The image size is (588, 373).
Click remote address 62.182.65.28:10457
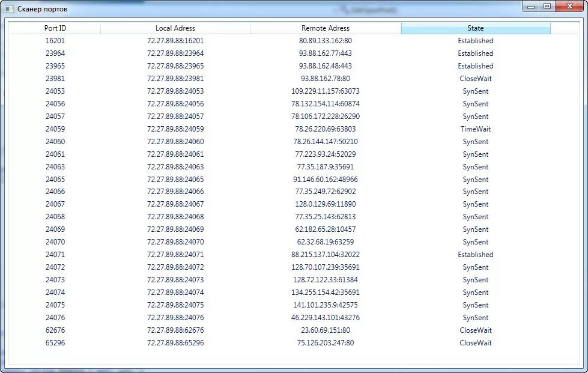tap(326, 229)
